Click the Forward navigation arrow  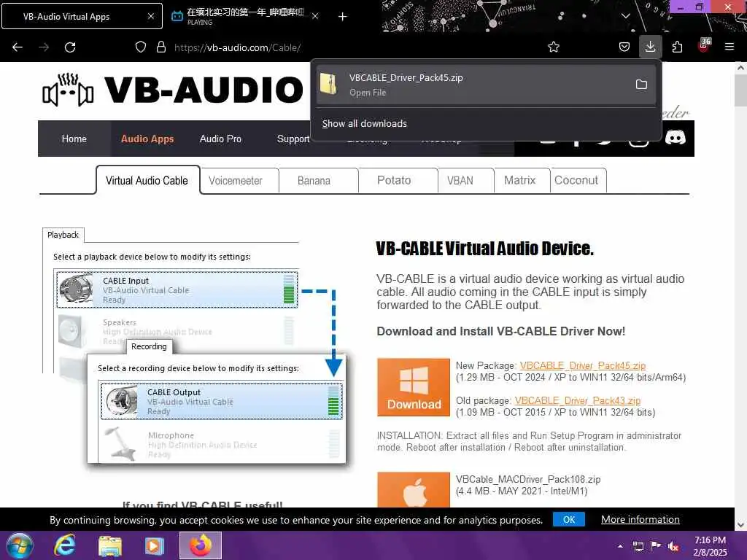tap(44, 47)
